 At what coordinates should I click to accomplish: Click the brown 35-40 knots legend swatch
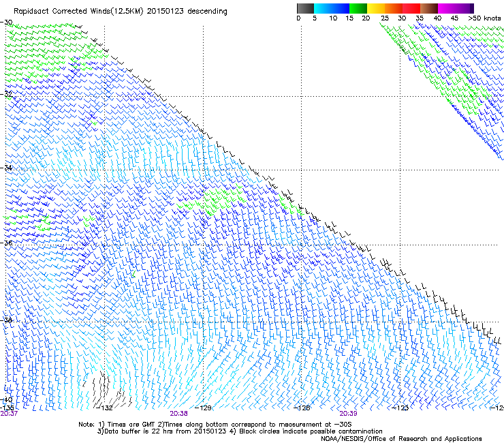tap(429, 8)
